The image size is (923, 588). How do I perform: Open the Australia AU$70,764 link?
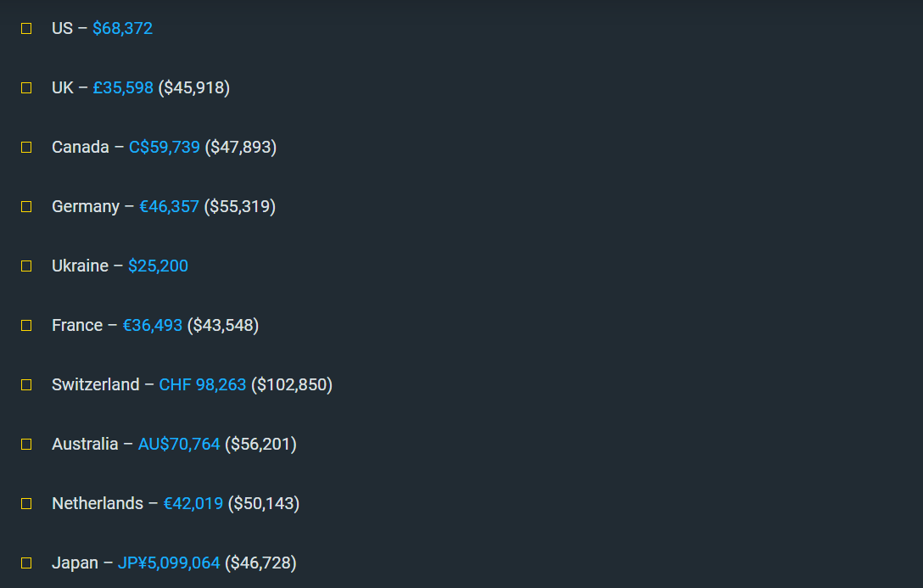[x=179, y=445]
